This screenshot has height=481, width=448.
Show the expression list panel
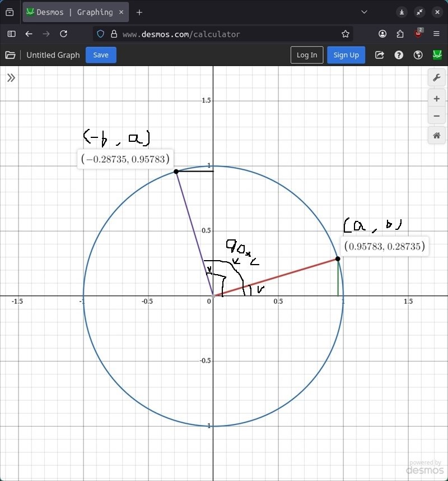11,78
